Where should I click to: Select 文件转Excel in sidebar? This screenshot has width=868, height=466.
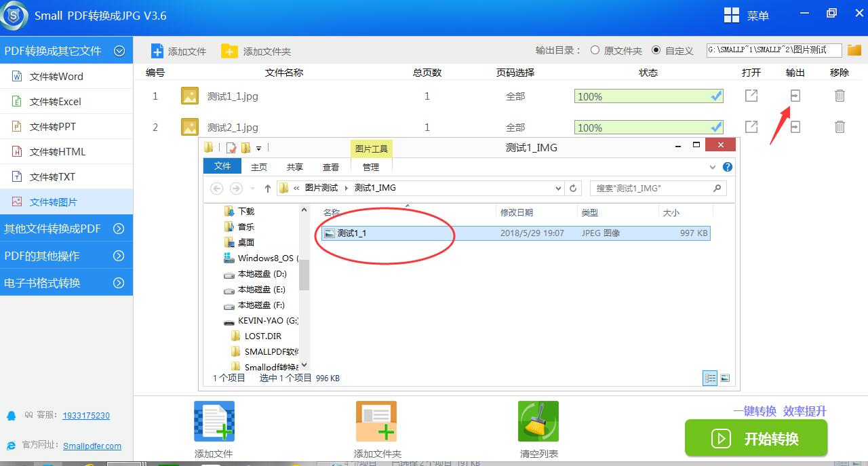point(66,102)
